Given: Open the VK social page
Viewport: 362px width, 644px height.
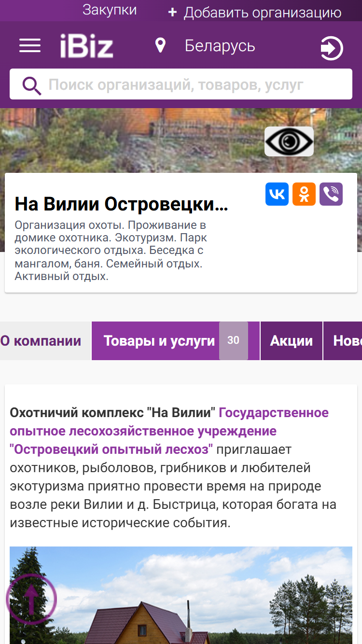Looking at the screenshot, I should coord(277,194).
